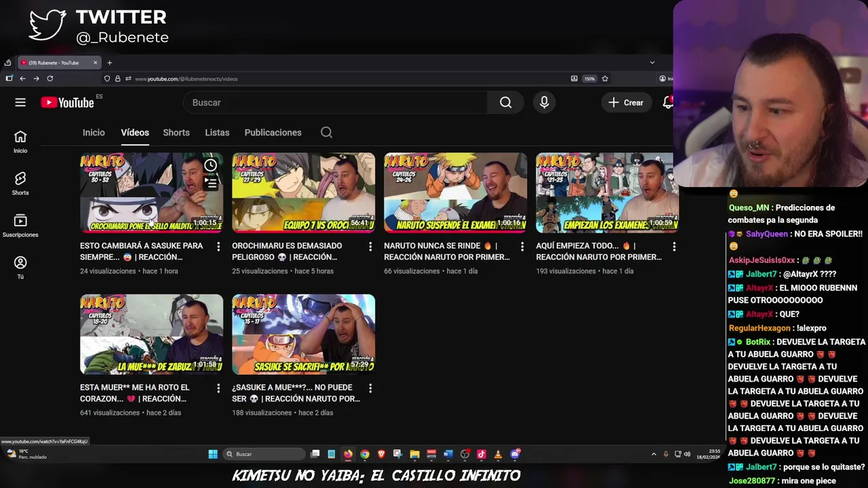Open video title 'OROCHIMARU ES DEMASIADO PELIGROSO'
Viewport: 868px width, 488px height.
(x=287, y=251)
